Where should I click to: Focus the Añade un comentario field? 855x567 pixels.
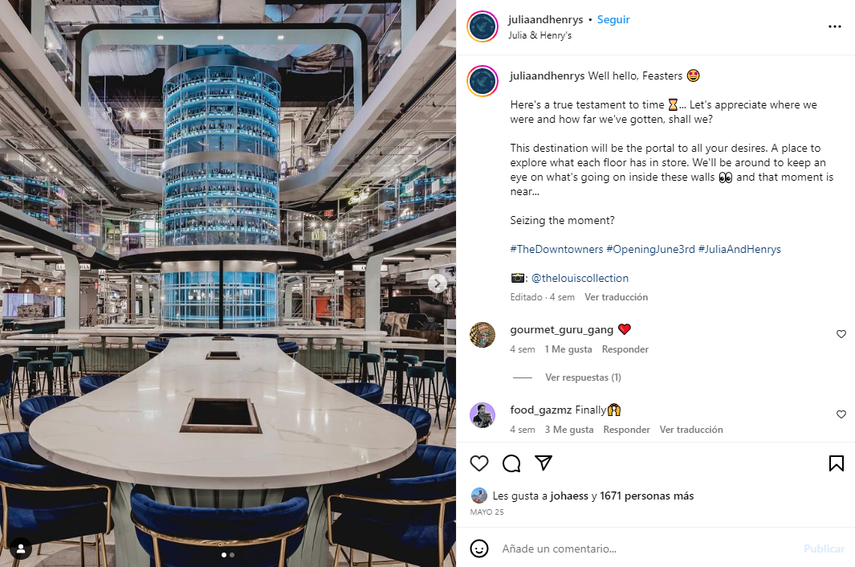[649, 548]
